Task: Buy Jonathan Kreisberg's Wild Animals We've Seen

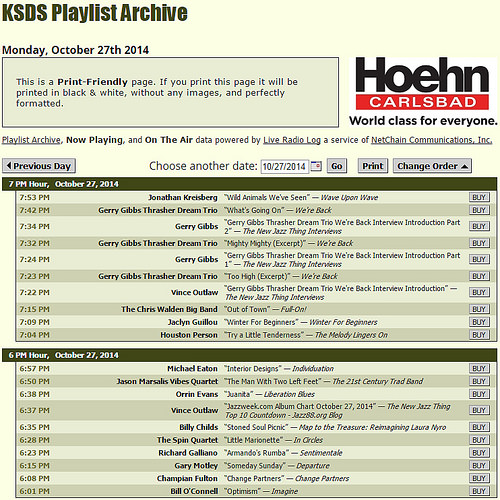Action: pyautogui.click(x=479, y=197)
